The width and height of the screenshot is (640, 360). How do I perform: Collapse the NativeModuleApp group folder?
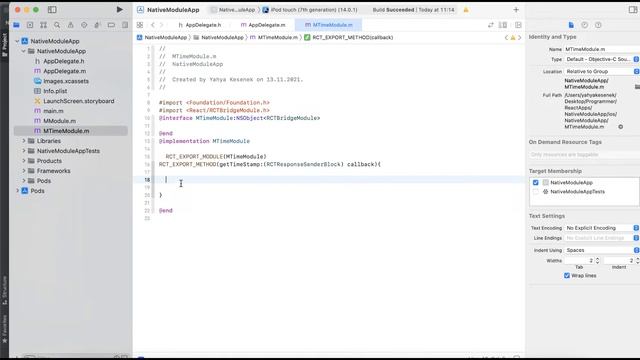tap(24, 51)
